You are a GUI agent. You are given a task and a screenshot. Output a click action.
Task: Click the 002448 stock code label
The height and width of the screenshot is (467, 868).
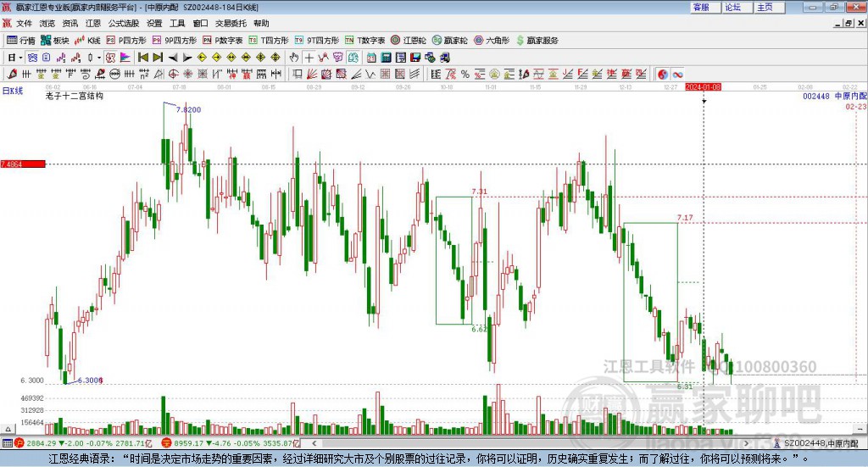tap(816, 96)
